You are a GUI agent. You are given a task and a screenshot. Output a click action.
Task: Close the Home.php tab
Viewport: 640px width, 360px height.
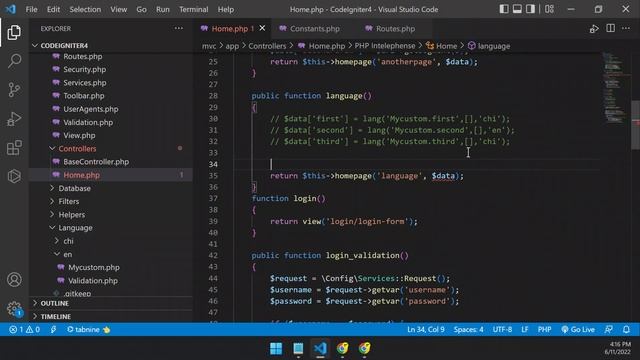coord(262,28)
